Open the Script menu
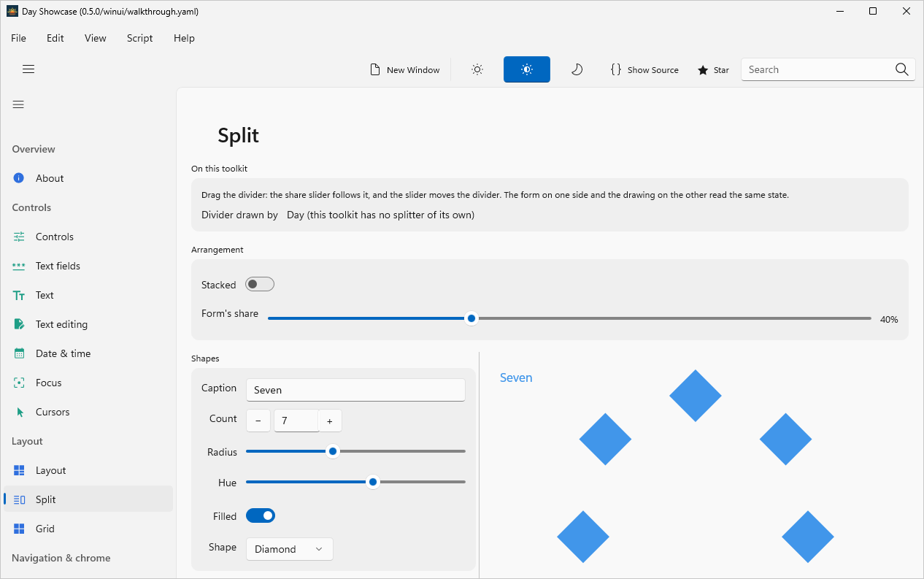924x579 pixels. click(x=139, y=38)
